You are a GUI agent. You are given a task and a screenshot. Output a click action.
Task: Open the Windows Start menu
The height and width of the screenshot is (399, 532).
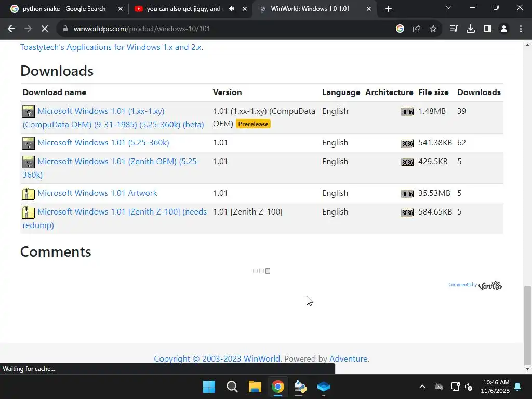(209, 387)
